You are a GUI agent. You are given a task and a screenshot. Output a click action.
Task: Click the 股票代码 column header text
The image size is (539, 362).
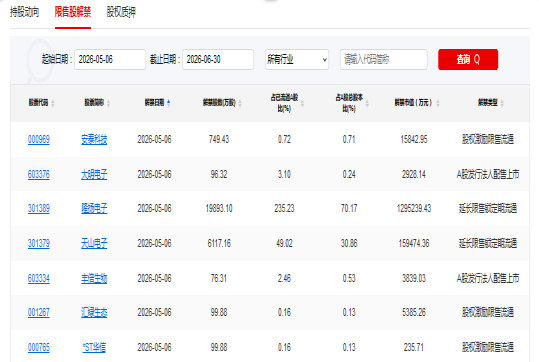(x=38, y=103)
